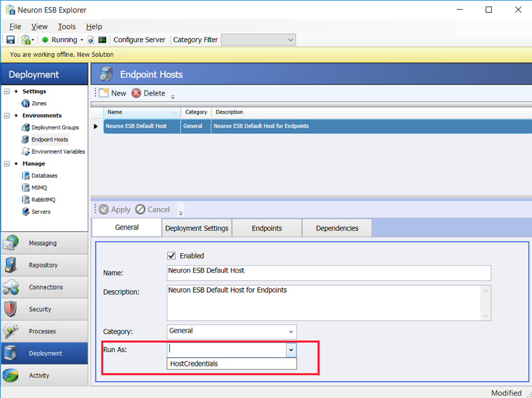532x398 pixels.
Task: Sort by the Name column header
Action: point(142,112)
